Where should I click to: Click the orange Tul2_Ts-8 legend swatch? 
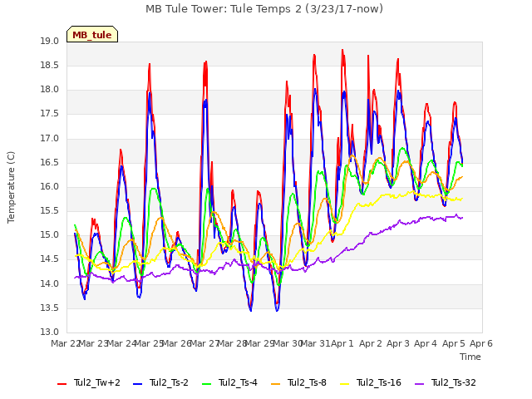click(275, 384)
